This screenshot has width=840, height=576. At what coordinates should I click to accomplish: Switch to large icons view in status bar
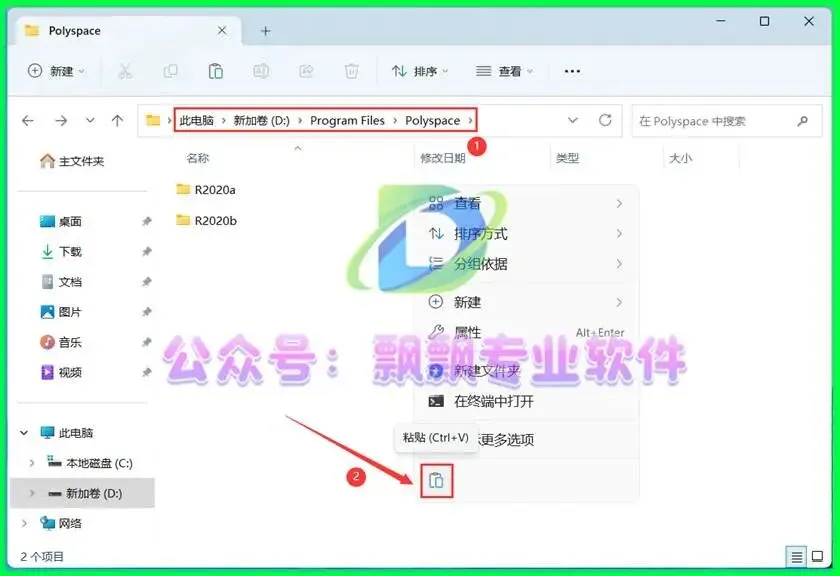tap(818, 557)
